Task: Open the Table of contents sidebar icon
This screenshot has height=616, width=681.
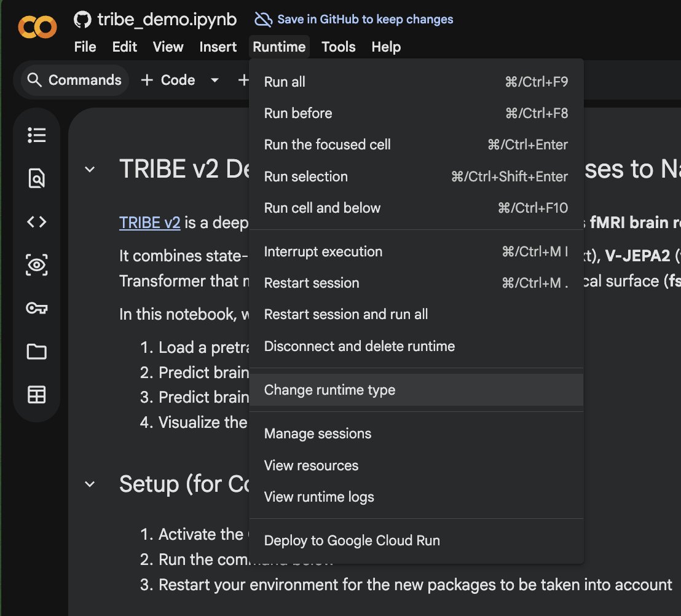Action: pyautogui.click(x=37, y=135)
